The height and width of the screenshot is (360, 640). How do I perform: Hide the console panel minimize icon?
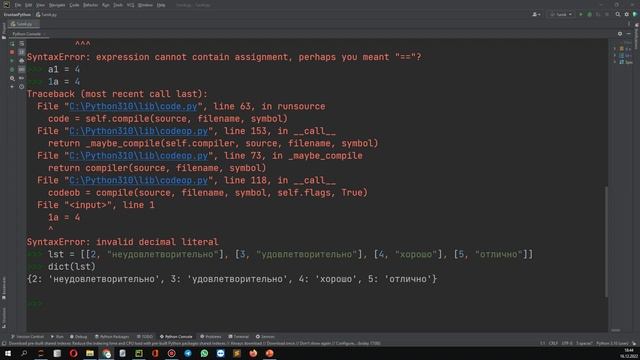pyautogui.click(x=629, y=34)
